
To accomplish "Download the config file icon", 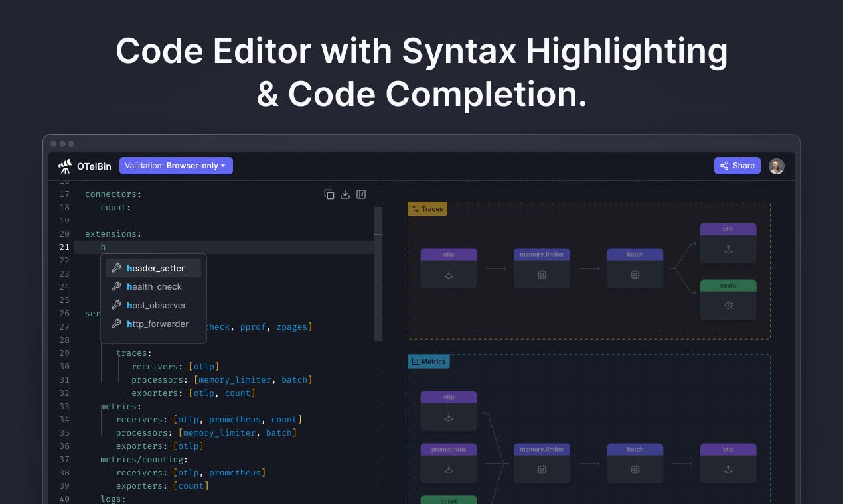I will tap(345, 194).
